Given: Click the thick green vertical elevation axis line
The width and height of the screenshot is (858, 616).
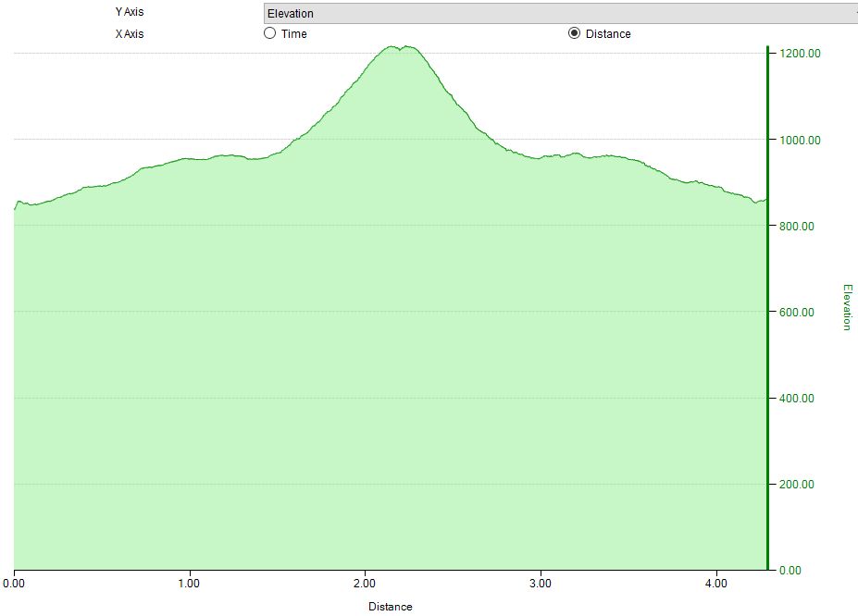Looking at the screenshot, I should (x=767, y=305).
